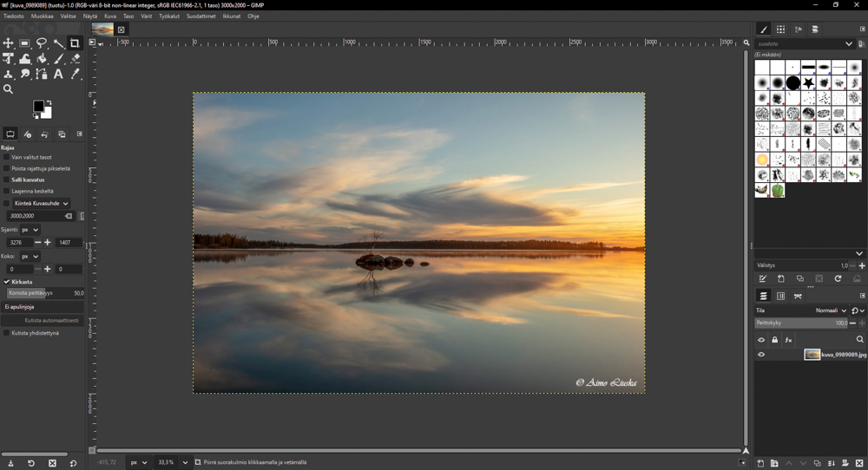This screenshot has width=868, height=470.
Task: Select the Smudge tool
Action: pyautogui.click(x=25, y=74)
